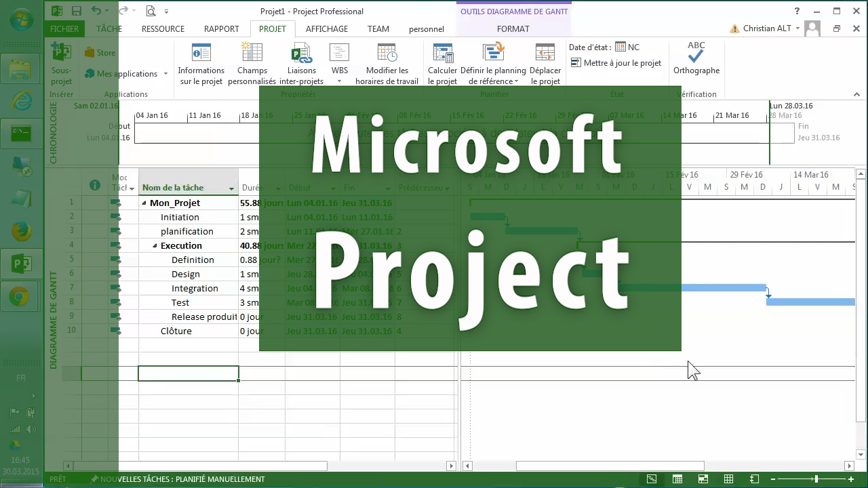The width and height of the screenshot is (868, 488).
Task: Switch to Team Planner view in status bar
Action: tap(703, 479)
